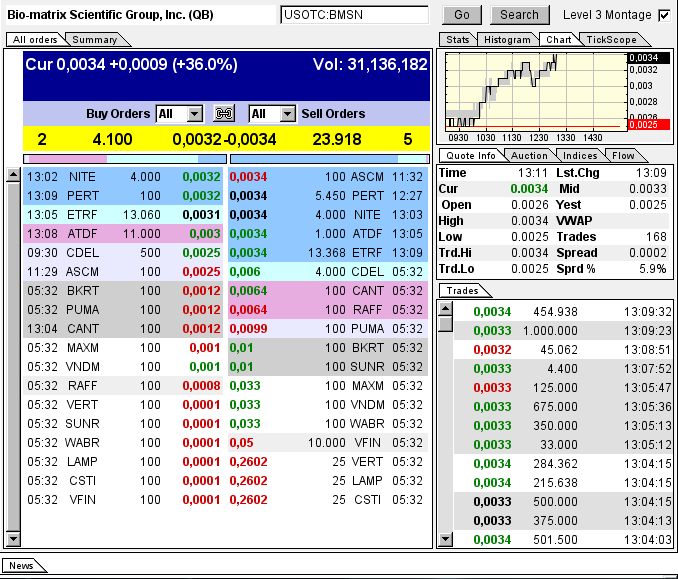
Task: Select the Quote Info tab
Action: click(x=471, y=156)
